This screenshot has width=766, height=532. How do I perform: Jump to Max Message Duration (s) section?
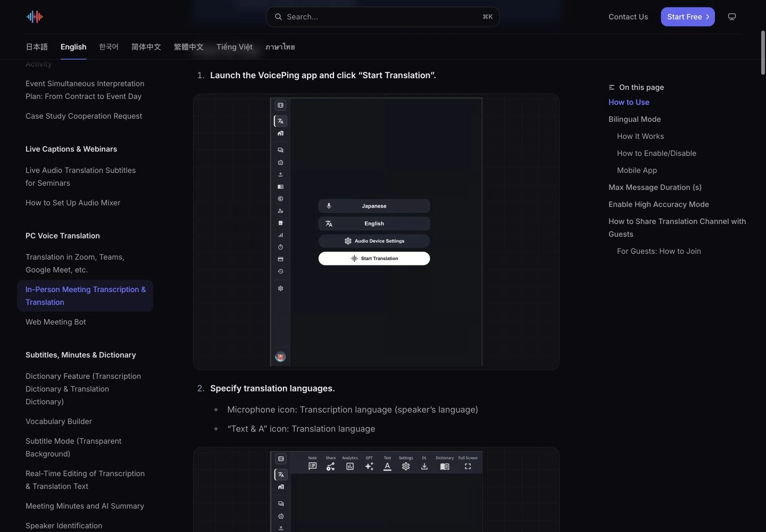[655, 187]
